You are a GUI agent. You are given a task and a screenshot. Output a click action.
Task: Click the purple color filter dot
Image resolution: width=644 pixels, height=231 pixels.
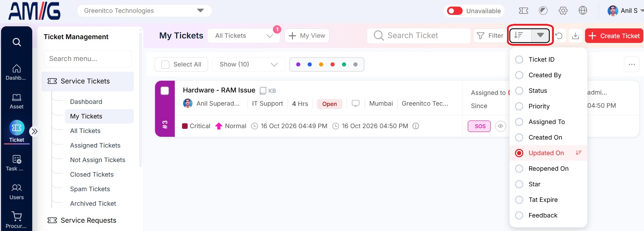(x=298, y=64)
